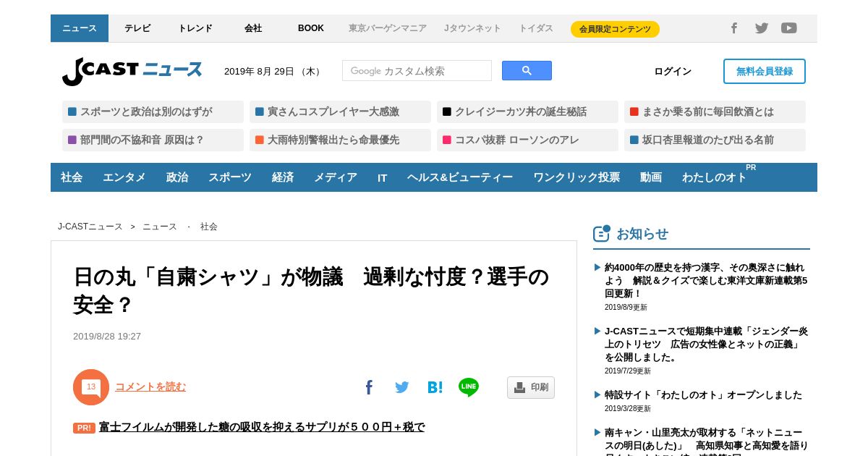The width and height of the screenshot is (868, 456).
Task: Click the yellow 会員限定コンテンツ button
Action: pos(615,29)
